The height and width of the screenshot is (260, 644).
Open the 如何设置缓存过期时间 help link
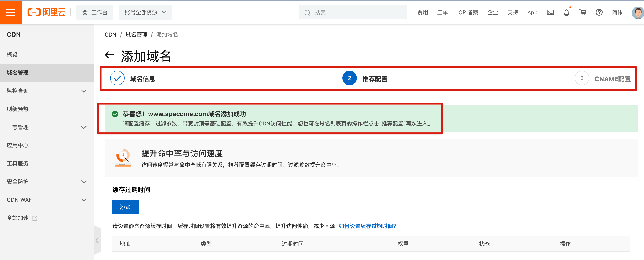click(367, 226)
